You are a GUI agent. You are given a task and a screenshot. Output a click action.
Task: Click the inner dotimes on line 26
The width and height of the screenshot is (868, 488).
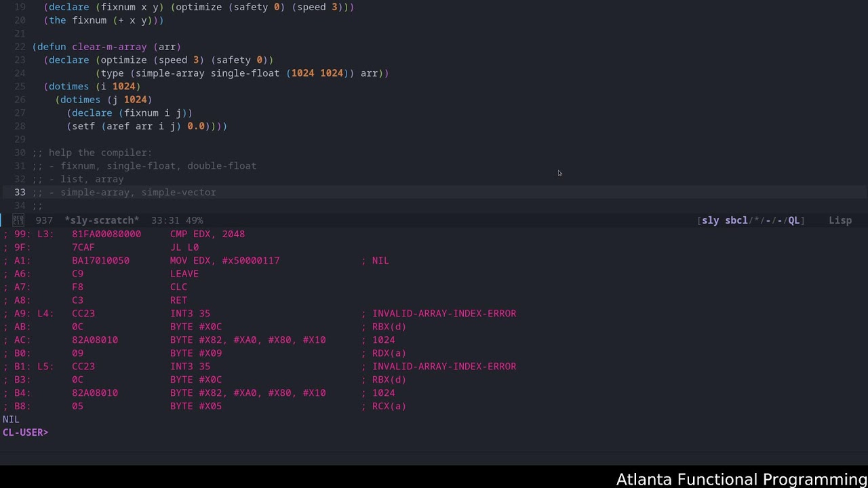[x=80, y=100]
